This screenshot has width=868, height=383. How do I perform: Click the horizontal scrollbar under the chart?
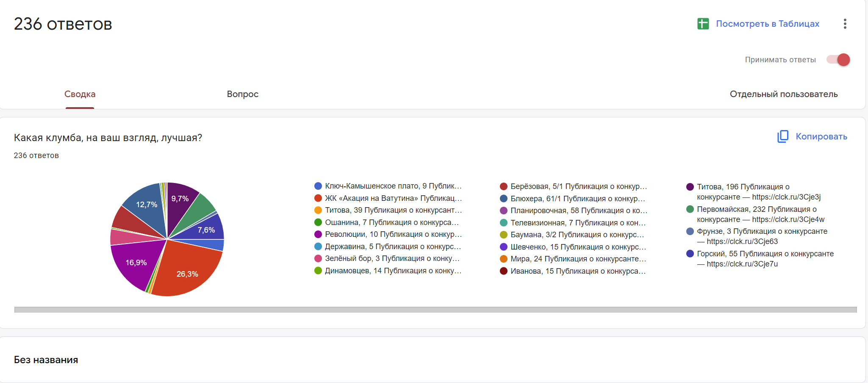(435, 310)
